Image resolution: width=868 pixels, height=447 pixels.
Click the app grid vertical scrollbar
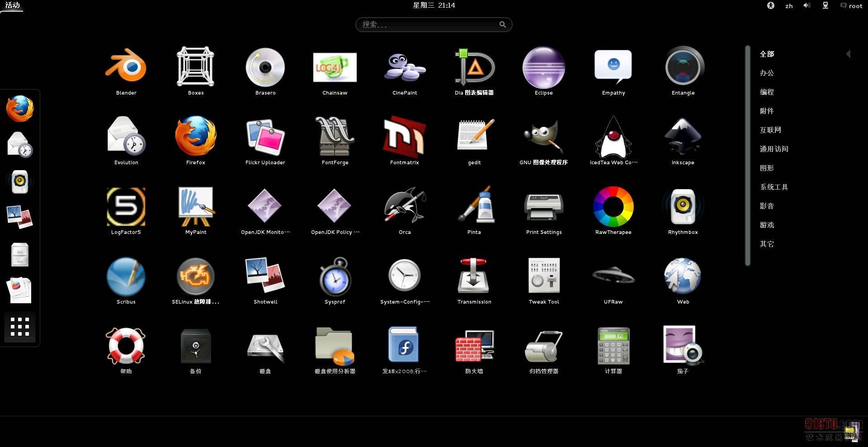pyautogui.click(x=748, y=156)
